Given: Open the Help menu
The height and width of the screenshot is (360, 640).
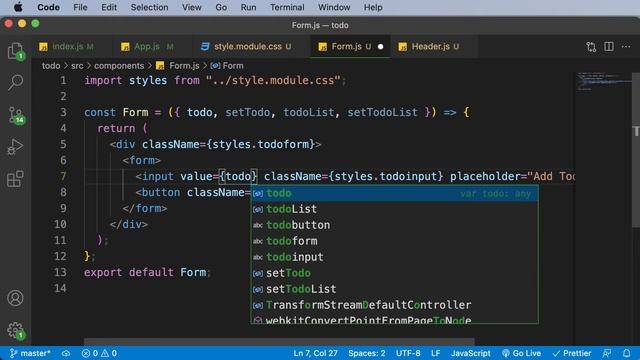Looking at the screenshot, I should [373, 7].
